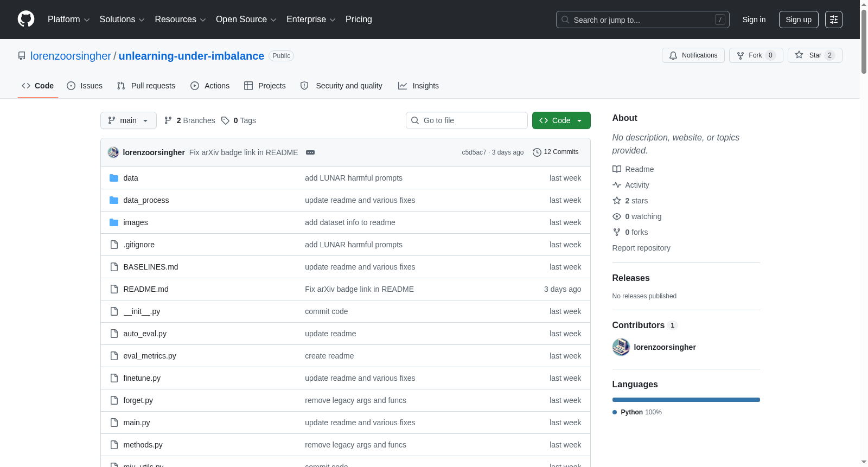
Task: Click the commit history clock icon
Action: pyautogui.click(x=537, y=152)
